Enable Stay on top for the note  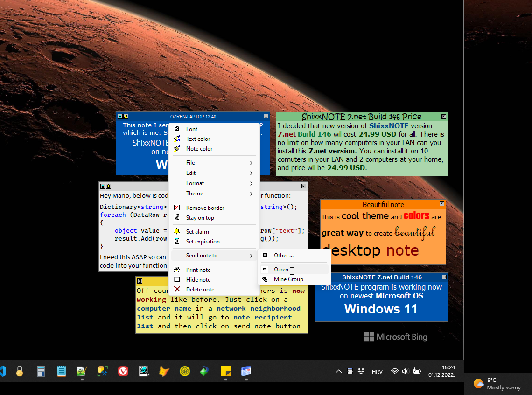pos(214,218)
